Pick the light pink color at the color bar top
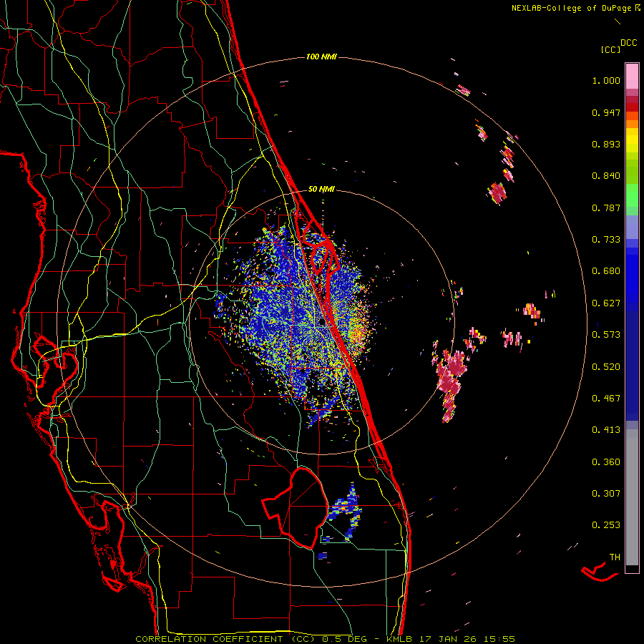 tap(632, 77)
